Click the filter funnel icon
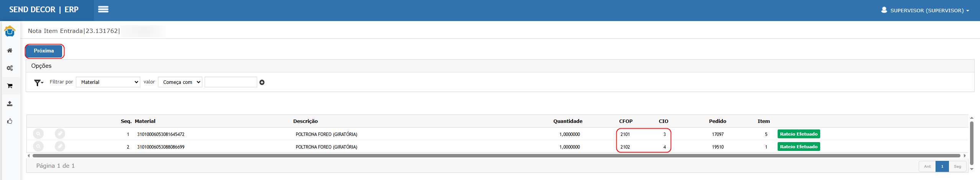Image resolution: width=980 pixels, height=180 pixels. pos(39,82)
